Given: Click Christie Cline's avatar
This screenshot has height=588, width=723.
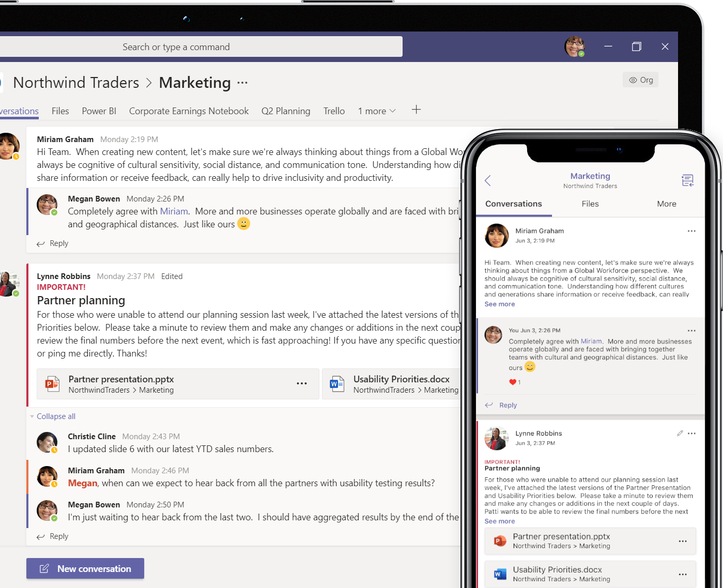Looking at the screenshot, I should pyautogui.click(x=47, y=442).
